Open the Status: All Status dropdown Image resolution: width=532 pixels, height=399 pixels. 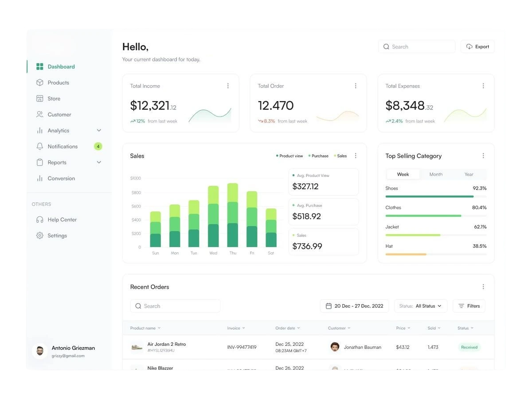(x=420, y=305)
